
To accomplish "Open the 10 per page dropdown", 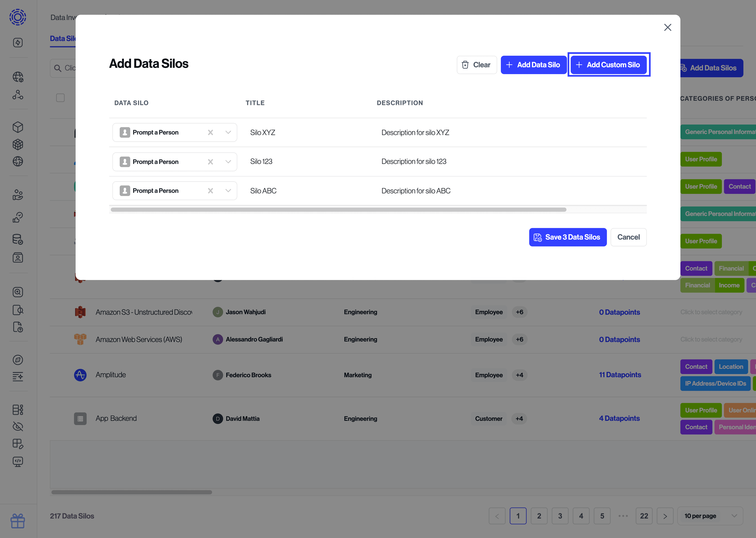I will point(710,516).
